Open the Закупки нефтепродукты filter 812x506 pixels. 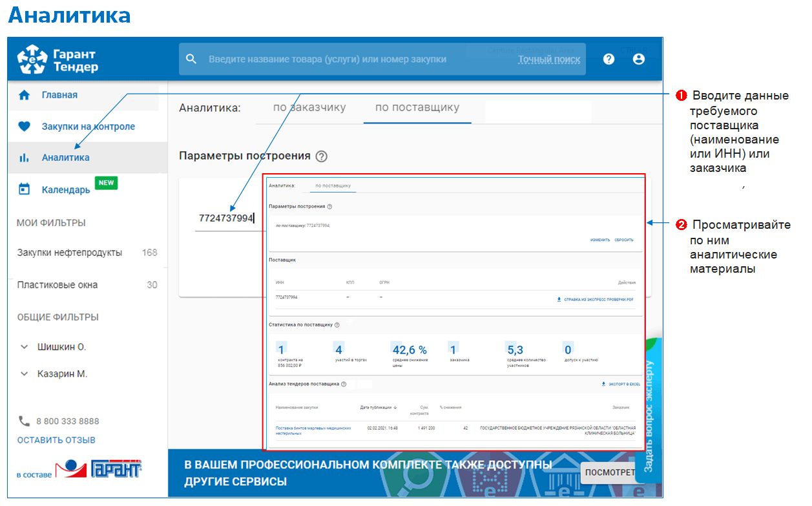(x=70, y=253)
